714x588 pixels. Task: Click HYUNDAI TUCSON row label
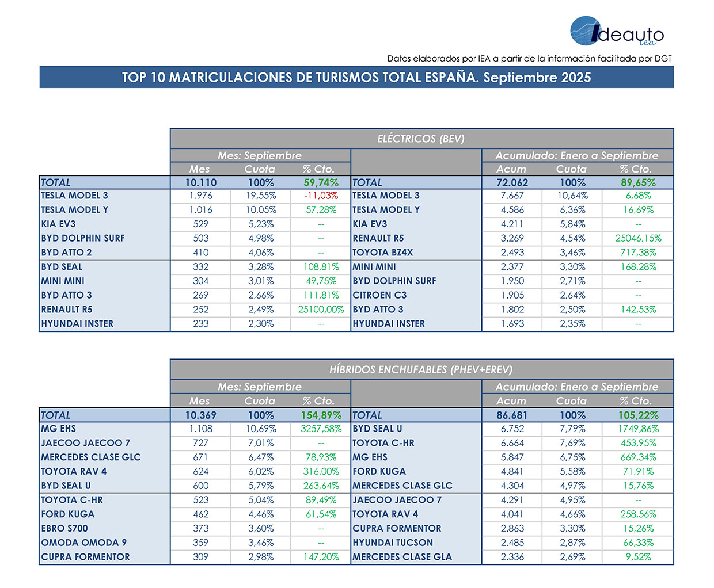pos(393,543)
